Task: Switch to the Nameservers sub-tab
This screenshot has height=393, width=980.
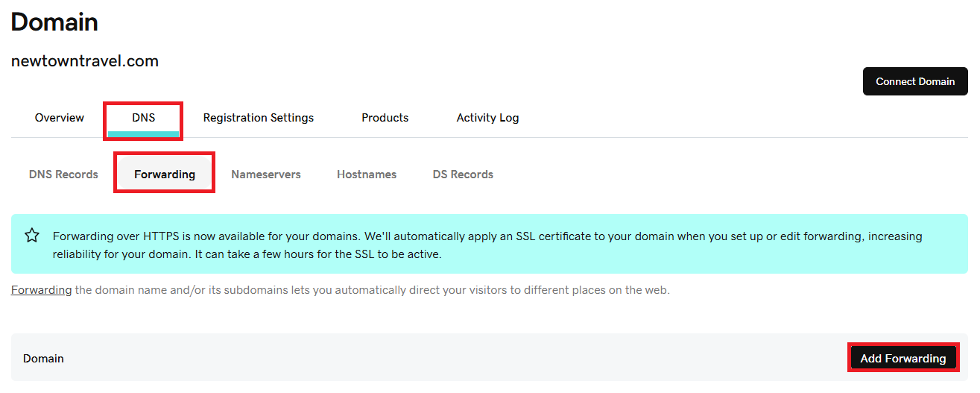Action: click(266, 175)
